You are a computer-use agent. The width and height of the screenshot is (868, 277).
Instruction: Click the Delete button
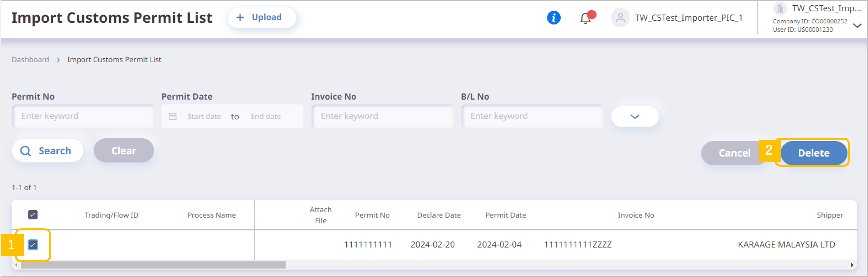coord(813,153)
